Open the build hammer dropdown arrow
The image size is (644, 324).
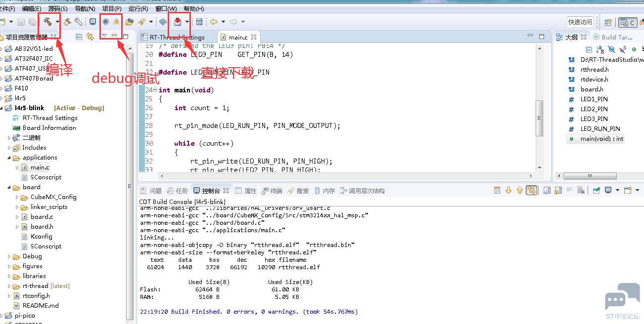coord(57,22)
